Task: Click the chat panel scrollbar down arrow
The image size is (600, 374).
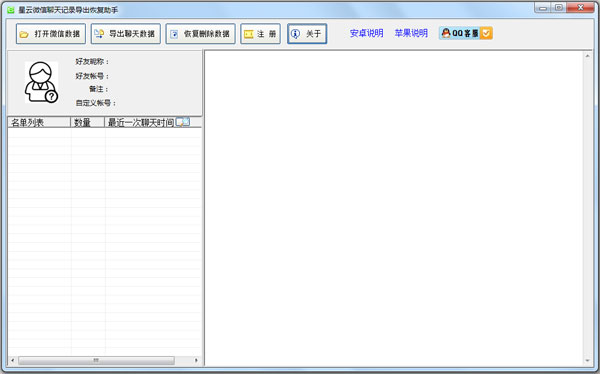Action: 587,361
